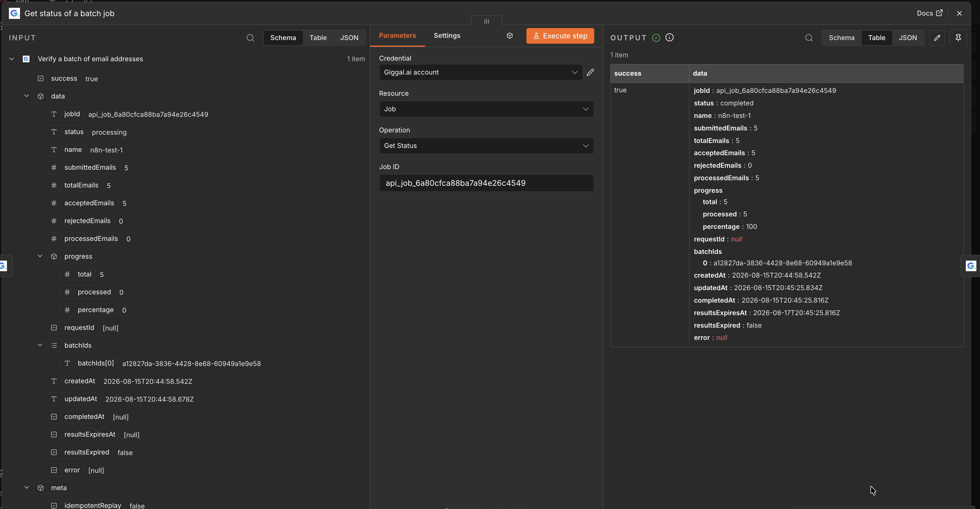
Task: Click the boolean icon beside success
Action: tap(41, 78)
